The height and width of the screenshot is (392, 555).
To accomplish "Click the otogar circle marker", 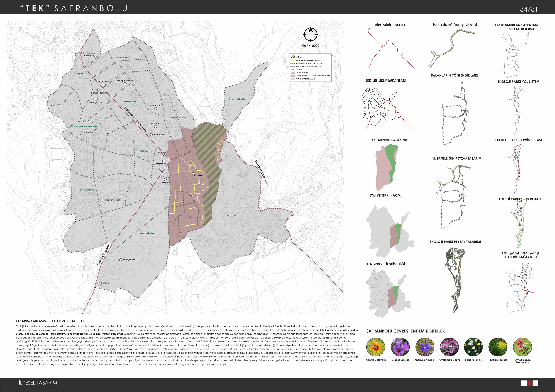I will tap(101, 283).
